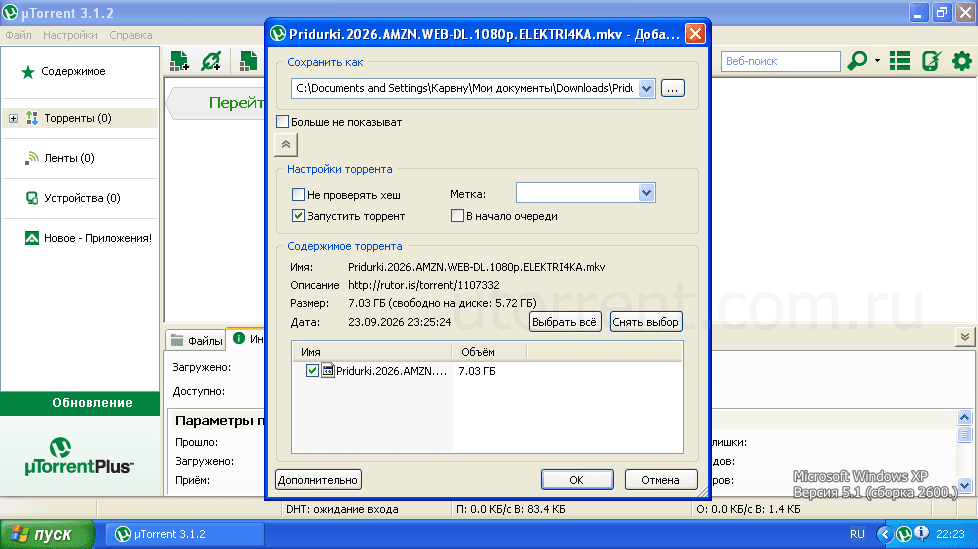This screenshot has height=549, width=978.
Task: Click the list view toolbar icon
Action: pyautogui.click(x=899, y=61)
